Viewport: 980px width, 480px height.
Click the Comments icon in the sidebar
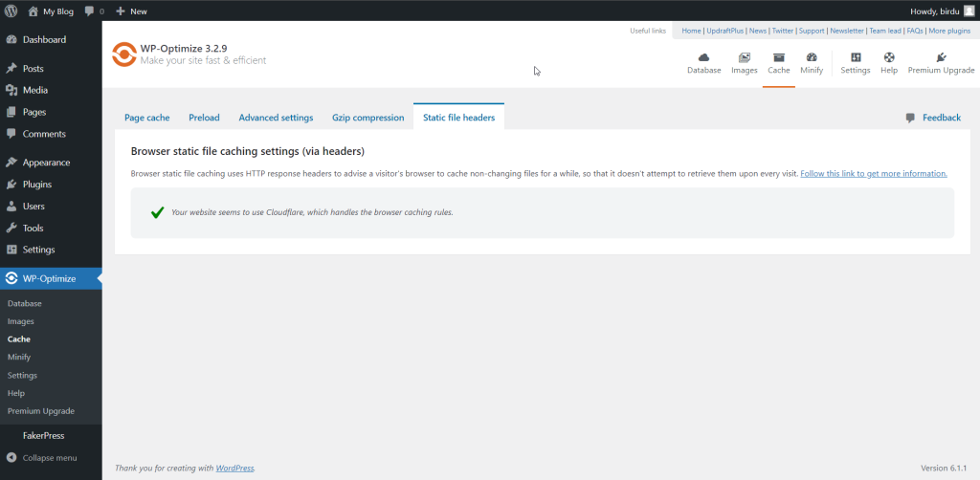point(11,134)
